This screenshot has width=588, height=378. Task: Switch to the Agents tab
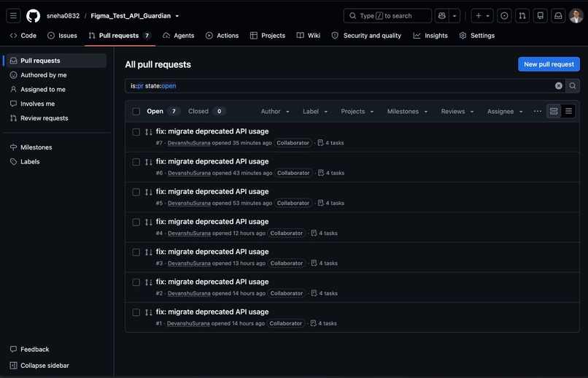179,36
